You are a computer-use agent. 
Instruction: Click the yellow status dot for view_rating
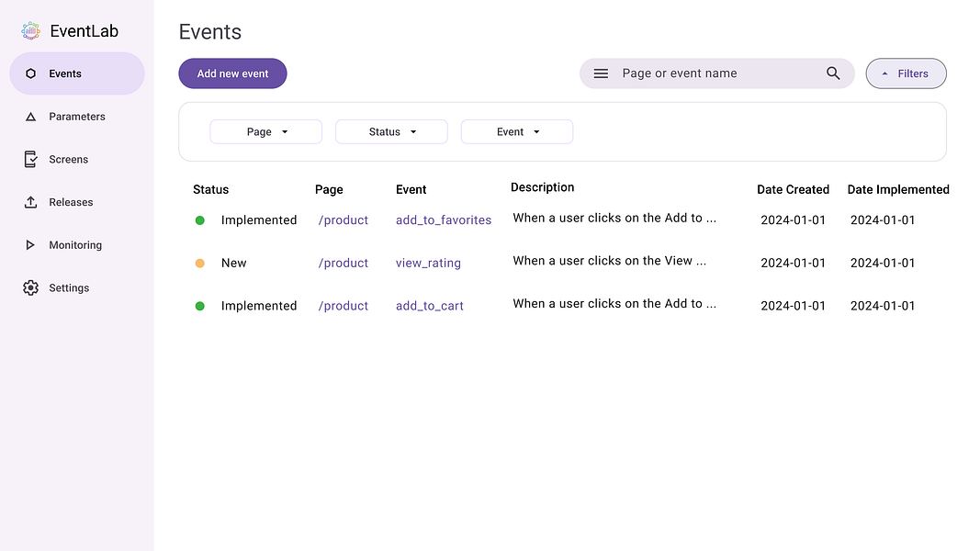[199, 262]
